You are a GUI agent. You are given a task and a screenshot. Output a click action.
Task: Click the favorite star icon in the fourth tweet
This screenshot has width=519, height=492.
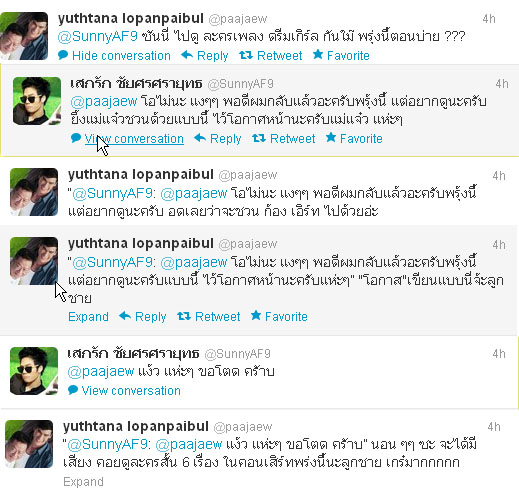256,315
